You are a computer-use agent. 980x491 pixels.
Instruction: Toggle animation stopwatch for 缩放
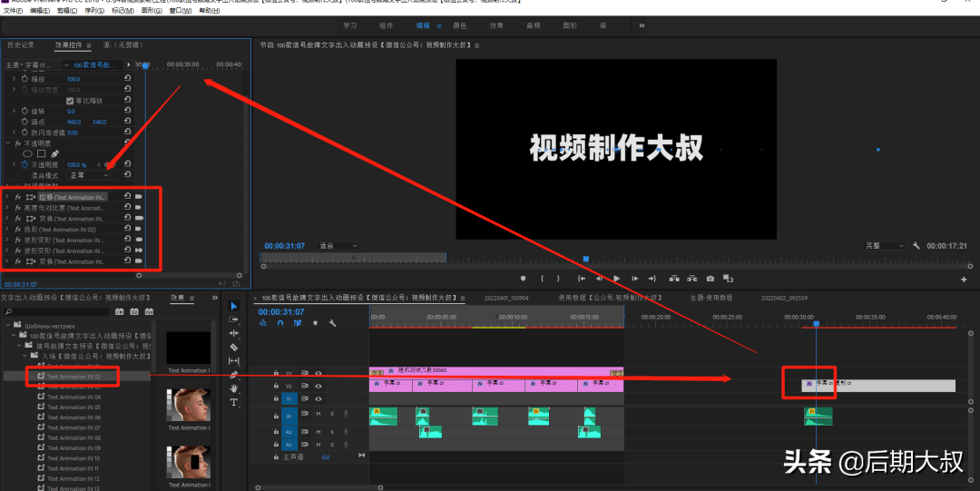click(x=25, y=79)
